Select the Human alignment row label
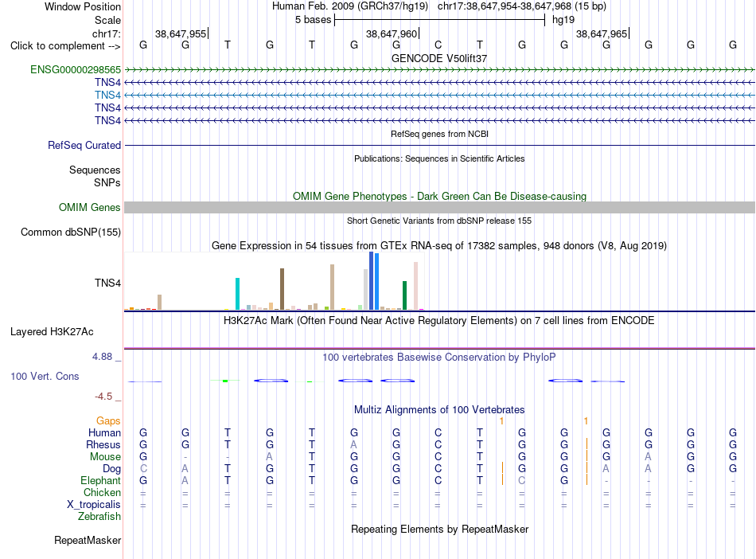The height and width of the screenshot is (559, 756). tap(104, 432)
